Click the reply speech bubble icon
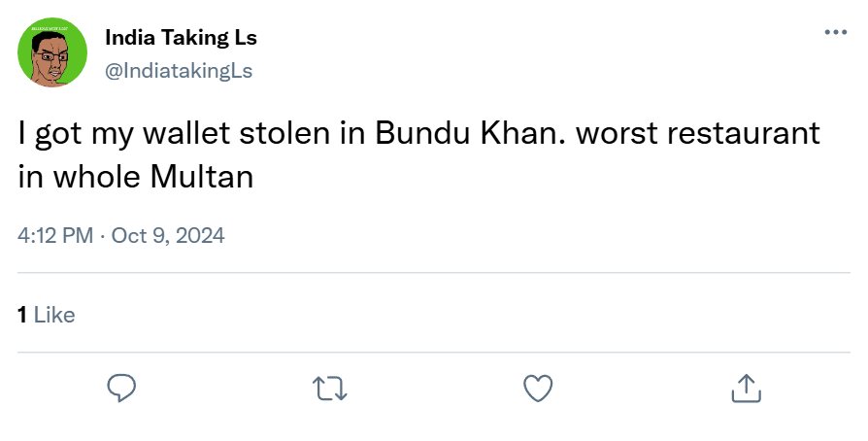The width and height of the screenshot is (868, 441). click(120, 389)
